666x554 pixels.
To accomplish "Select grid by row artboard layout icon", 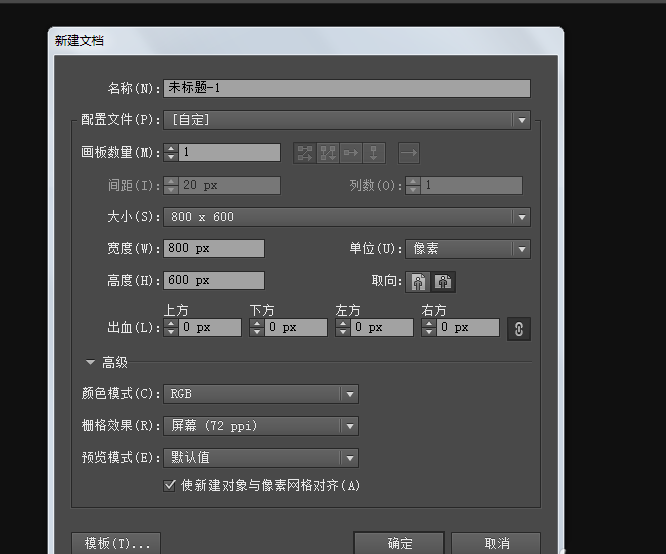I will tap(305, 153).
